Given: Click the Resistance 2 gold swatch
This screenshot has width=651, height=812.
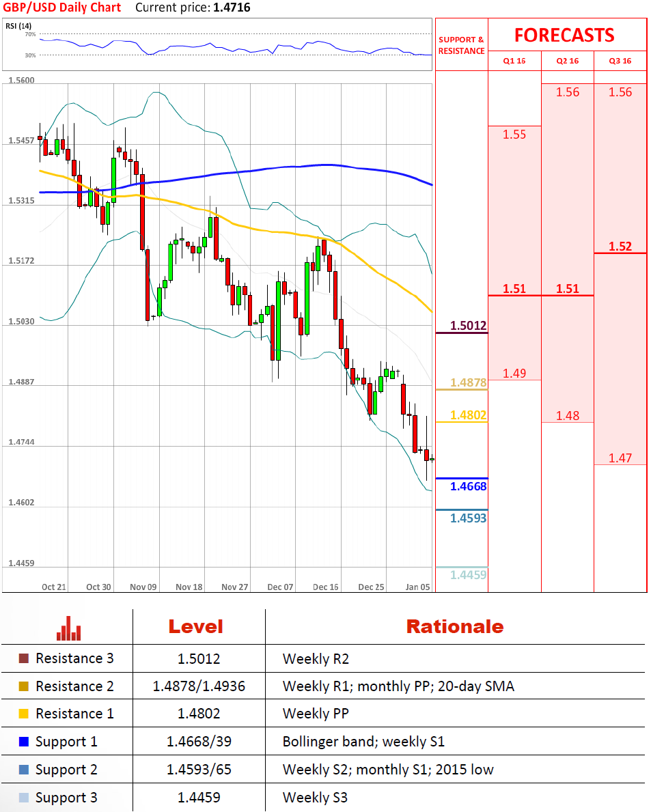Looking at the screenshot, I should (24, 686).
